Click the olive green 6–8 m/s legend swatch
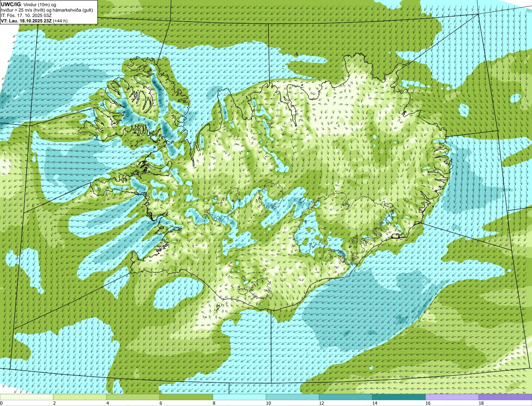This screenshot has width=532, height=406. (x=186, y=397)
